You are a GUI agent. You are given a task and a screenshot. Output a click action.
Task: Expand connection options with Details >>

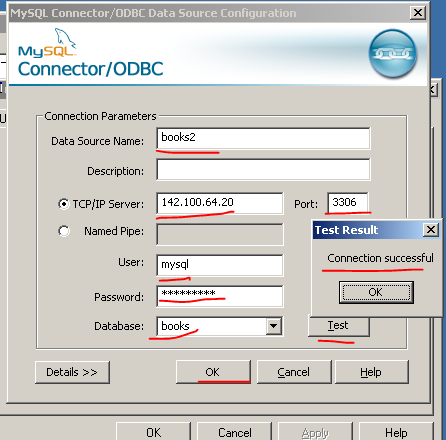72,372
